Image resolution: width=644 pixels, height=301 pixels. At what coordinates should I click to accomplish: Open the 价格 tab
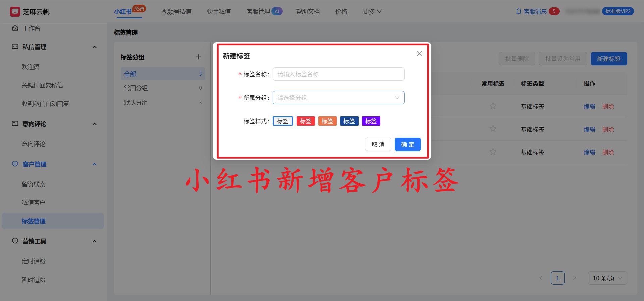coord(341,12)
